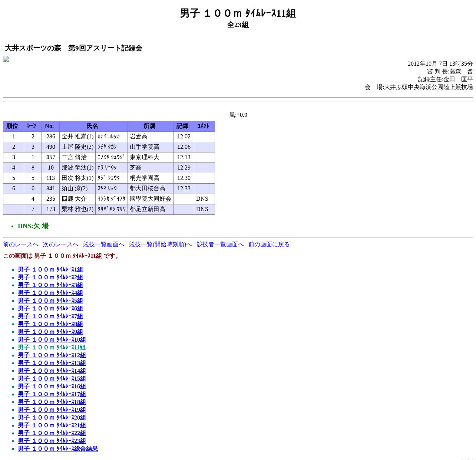Open 競技一覧画面へ link
This screenshot has width=476, height=460.
click(104, 244)
